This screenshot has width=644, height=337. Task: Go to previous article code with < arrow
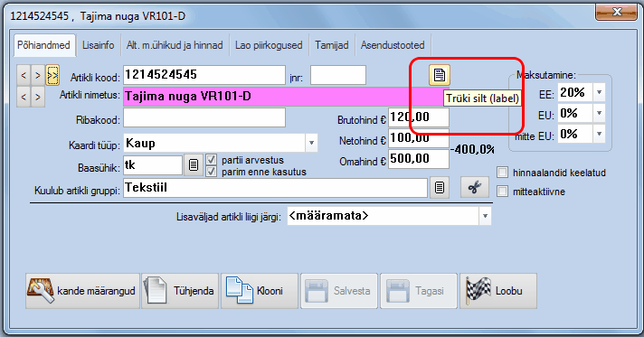(24, 75)
